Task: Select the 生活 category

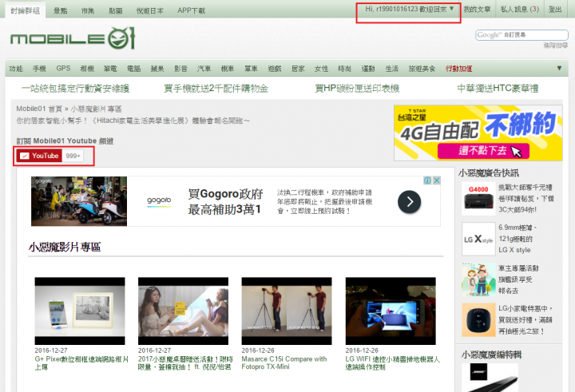Action: pos(391,69)
